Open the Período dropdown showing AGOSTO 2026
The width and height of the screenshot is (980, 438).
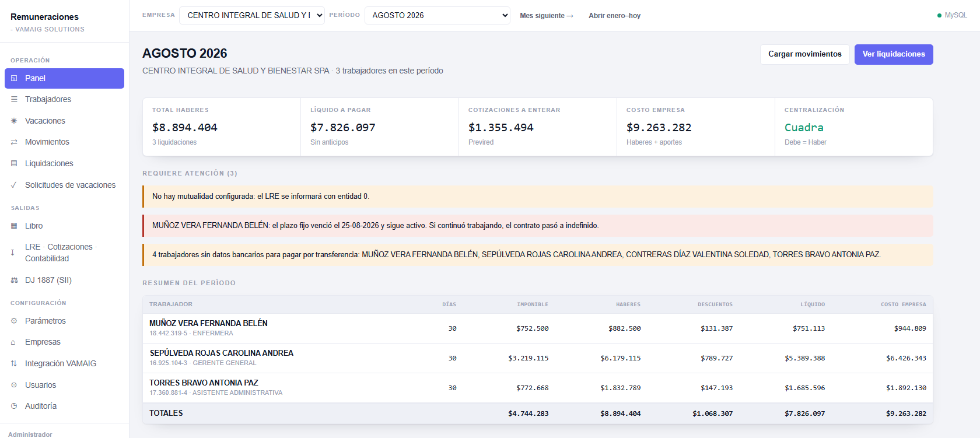[x=437, y=15]
